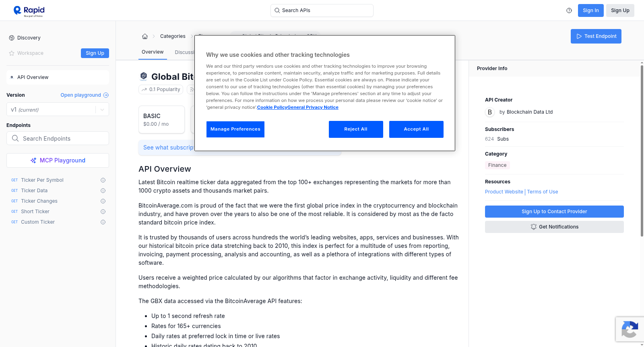The width and height of the screenshot is (644, 347).
Task: Open Product Website link
Action: click(504, 192)
